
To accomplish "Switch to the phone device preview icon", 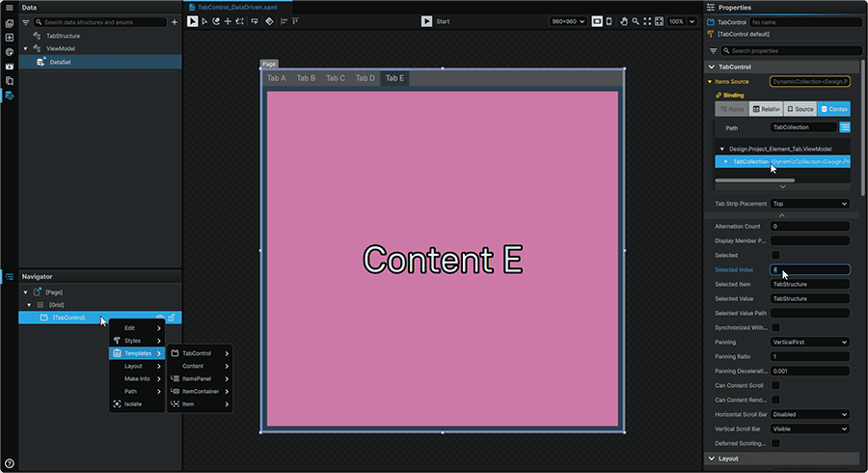I will pyautogui.click(x=609, y=21).
